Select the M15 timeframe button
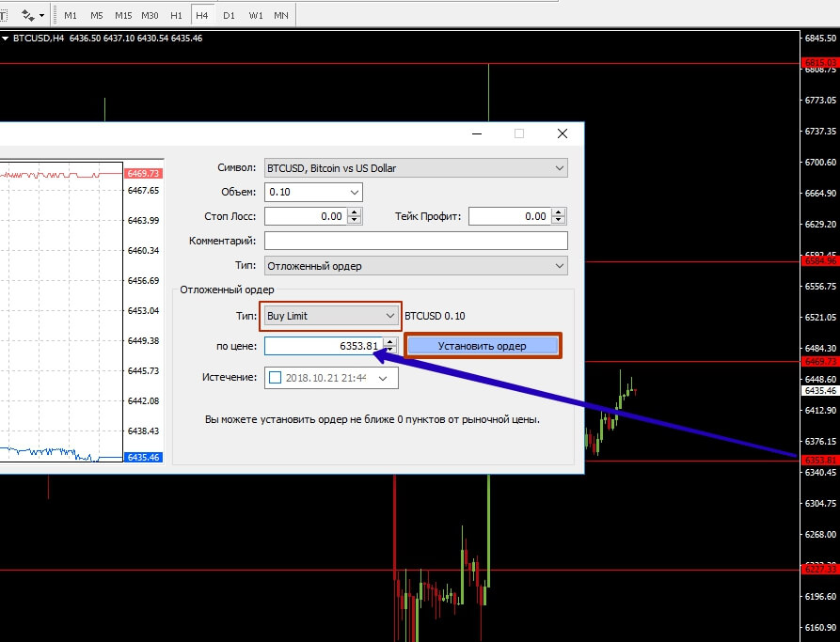The width and height of the screenshot is (840, 642). [x=123, y=16]
